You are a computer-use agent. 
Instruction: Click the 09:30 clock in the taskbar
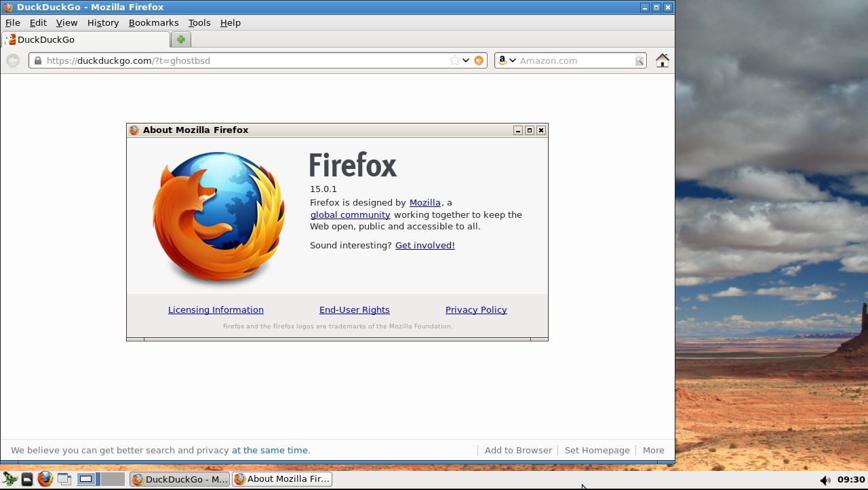[x=851, y=479]
